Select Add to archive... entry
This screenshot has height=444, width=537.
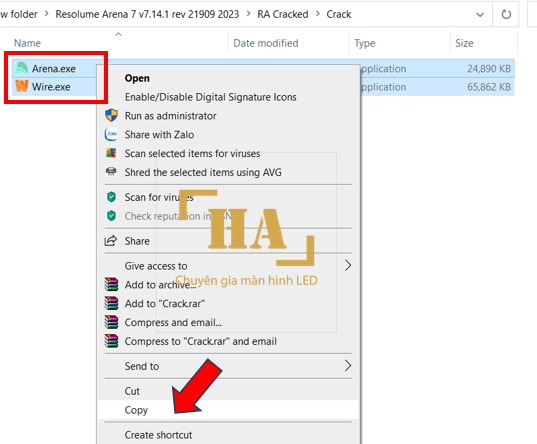pyautogui.click(x=160, y=285)
